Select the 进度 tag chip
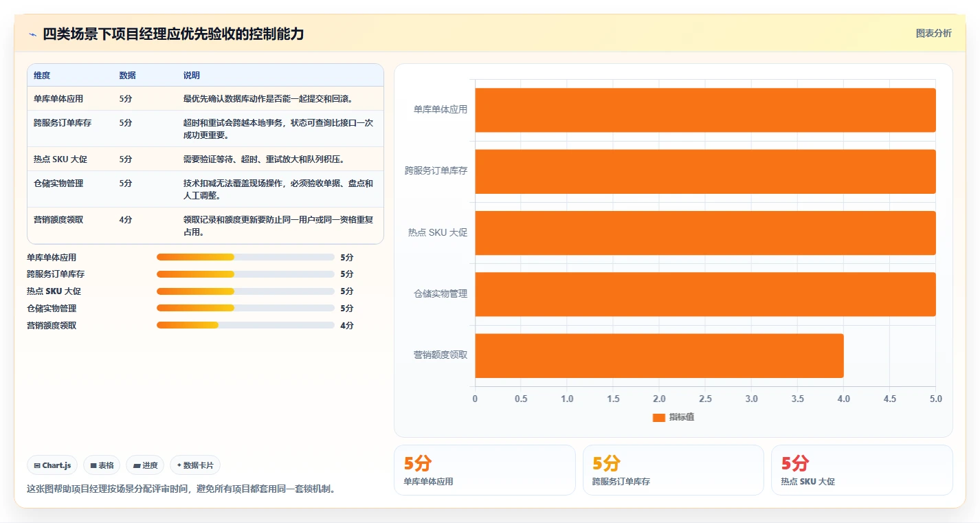 (145, 465)
